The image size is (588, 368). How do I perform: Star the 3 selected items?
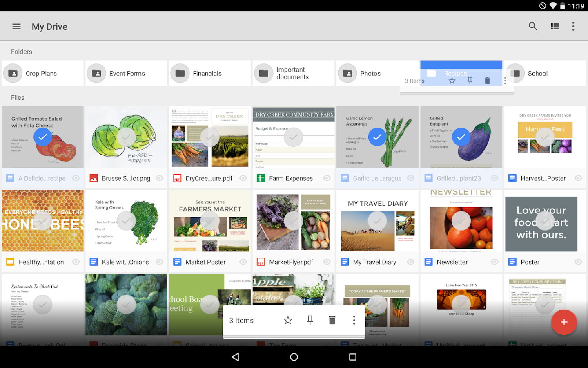tap(288, 320)
